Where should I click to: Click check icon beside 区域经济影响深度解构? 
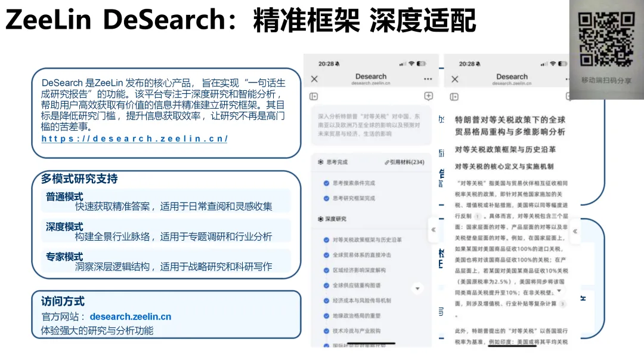pyautogui.click(x=326, y=270)
